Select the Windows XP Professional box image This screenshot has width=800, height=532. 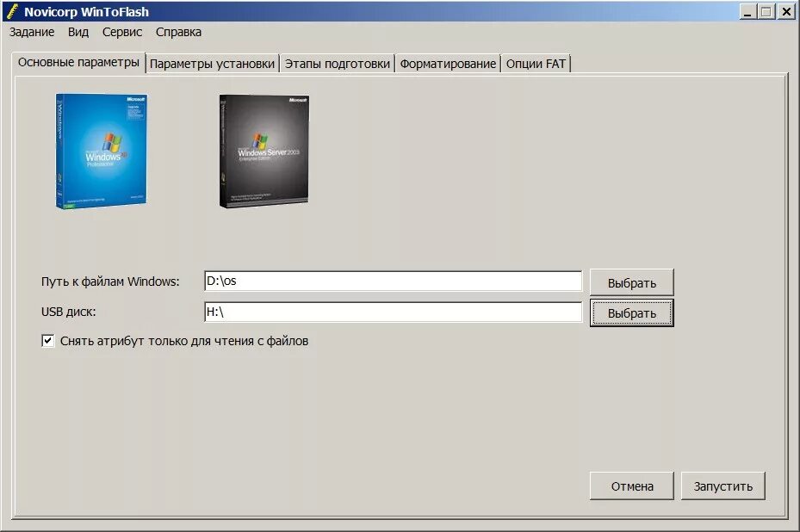click(x=101, y=151)
